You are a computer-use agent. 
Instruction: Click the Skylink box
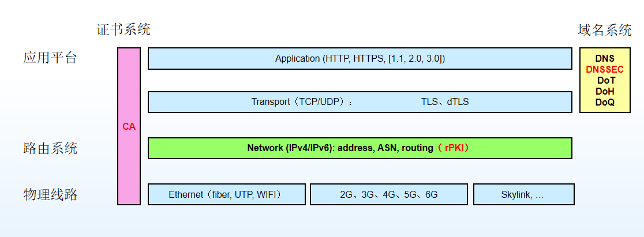point(523,194)
